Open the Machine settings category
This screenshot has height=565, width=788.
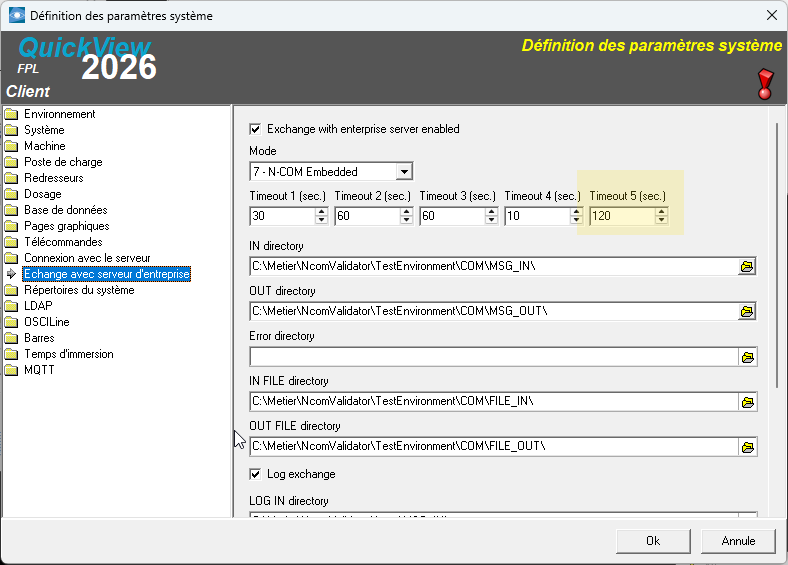(x=45, y=146)
